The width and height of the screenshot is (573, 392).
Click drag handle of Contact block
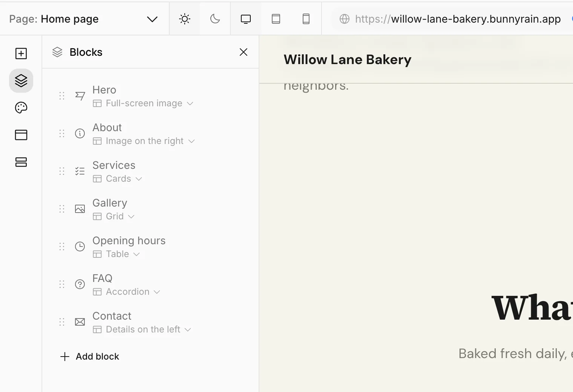[62, 322]
